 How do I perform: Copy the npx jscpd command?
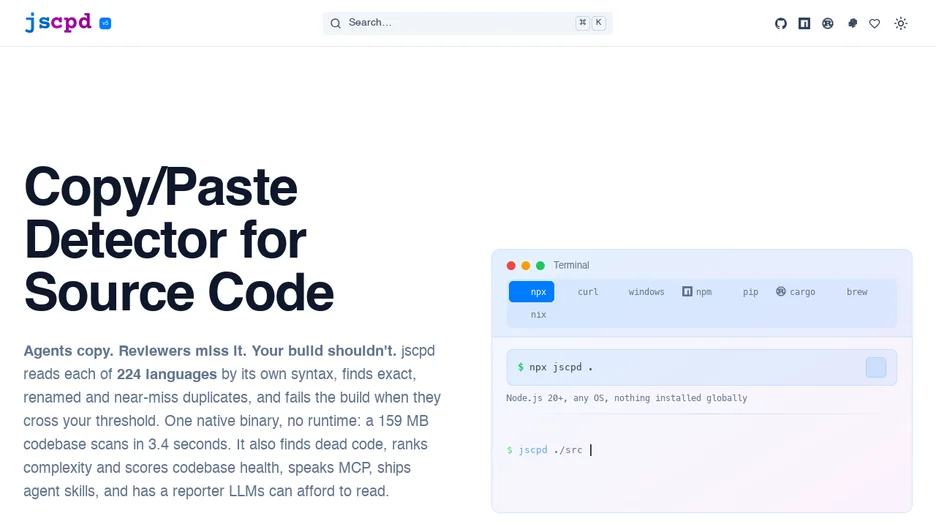point(876,368)
